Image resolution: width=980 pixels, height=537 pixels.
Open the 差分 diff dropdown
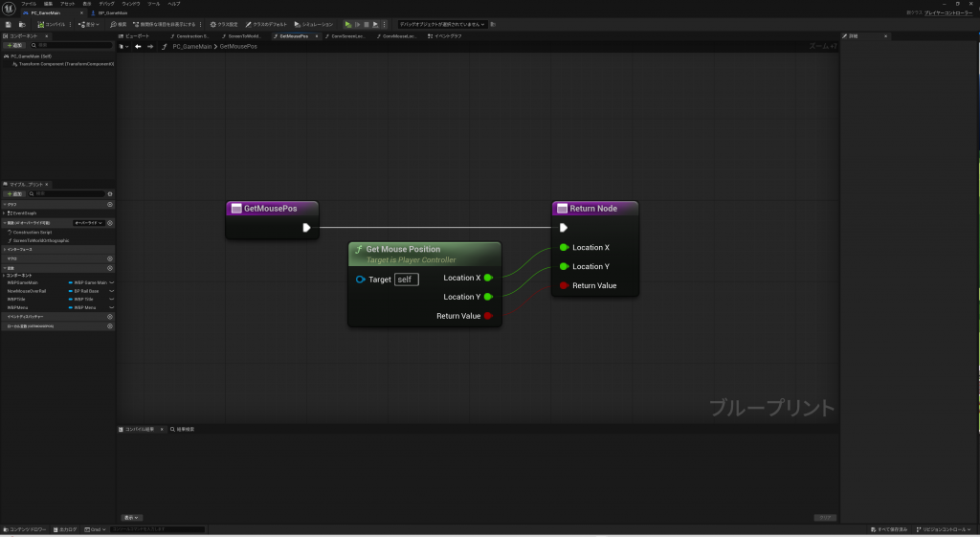pyautogui.click(x=89, y=24)
